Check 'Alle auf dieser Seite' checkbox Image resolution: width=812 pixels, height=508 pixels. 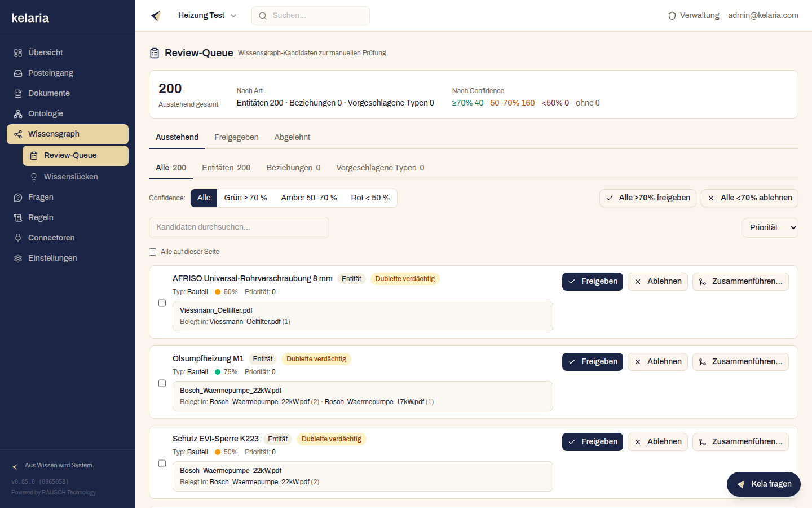coord(152,252)
